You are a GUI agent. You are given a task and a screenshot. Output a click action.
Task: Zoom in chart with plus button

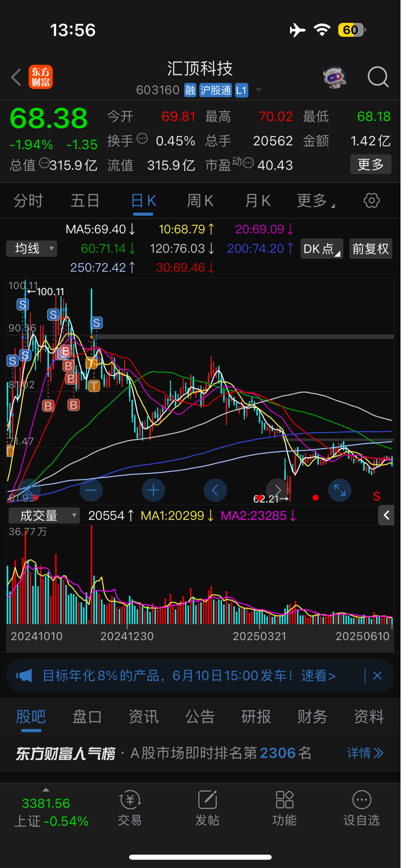[x=153, y=490]
